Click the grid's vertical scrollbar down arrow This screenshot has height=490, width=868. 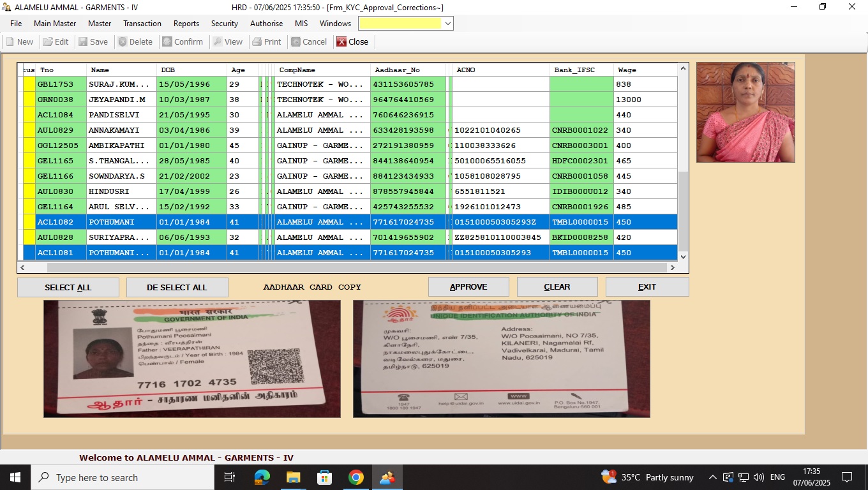point(684,256)
